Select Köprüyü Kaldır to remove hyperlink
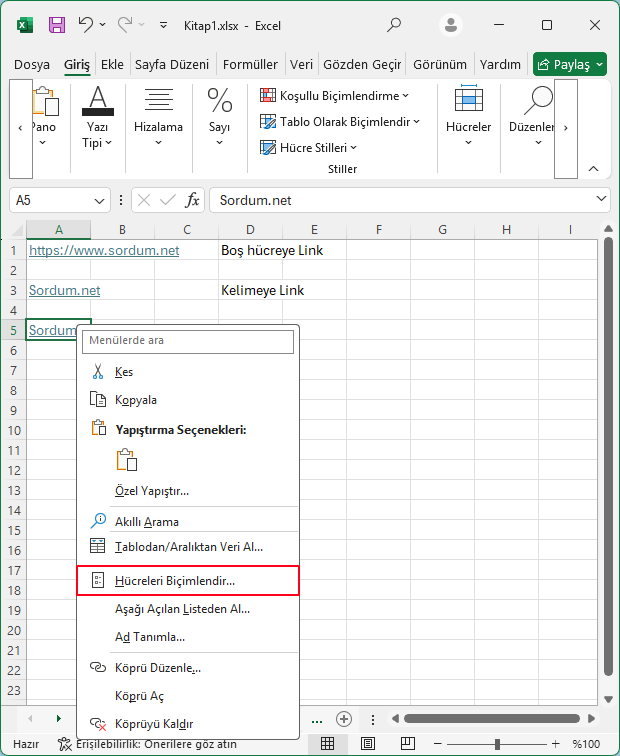 (186, 724)
